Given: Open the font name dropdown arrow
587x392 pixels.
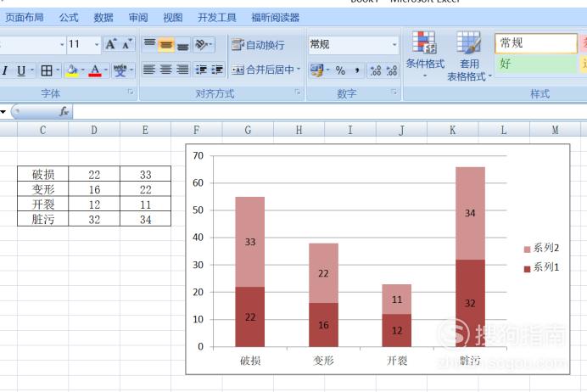Looking at the screenshot, I should point(62,45).
